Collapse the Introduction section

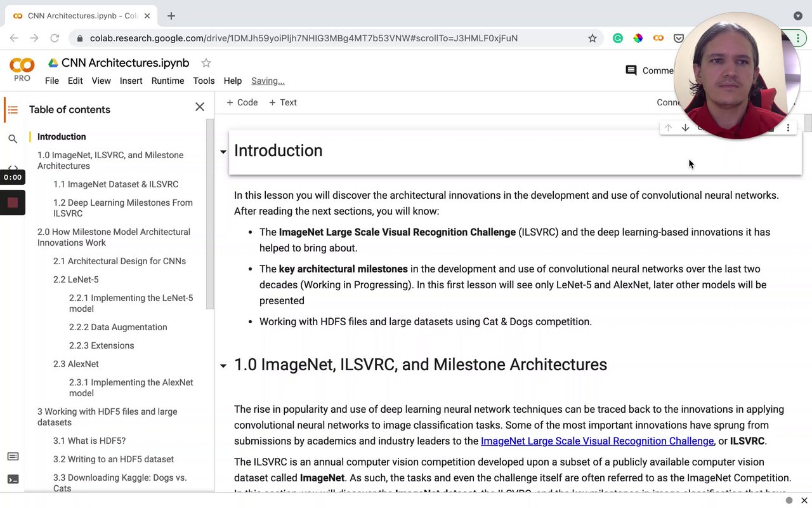coord(223,152)
